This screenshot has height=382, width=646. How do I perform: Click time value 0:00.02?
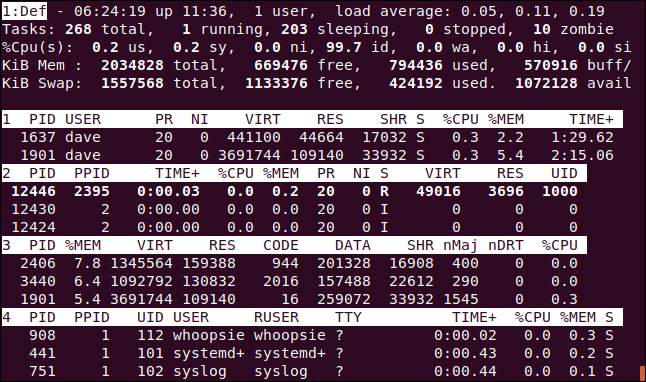466,335
